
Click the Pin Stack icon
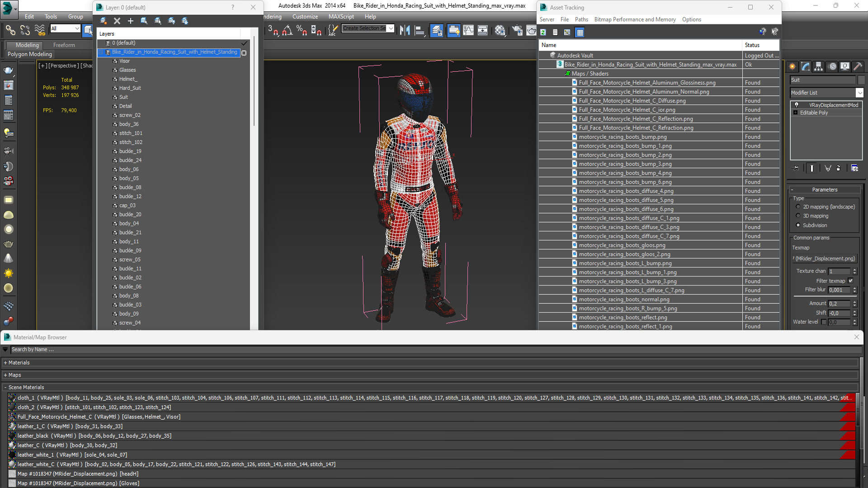[796, 168]
